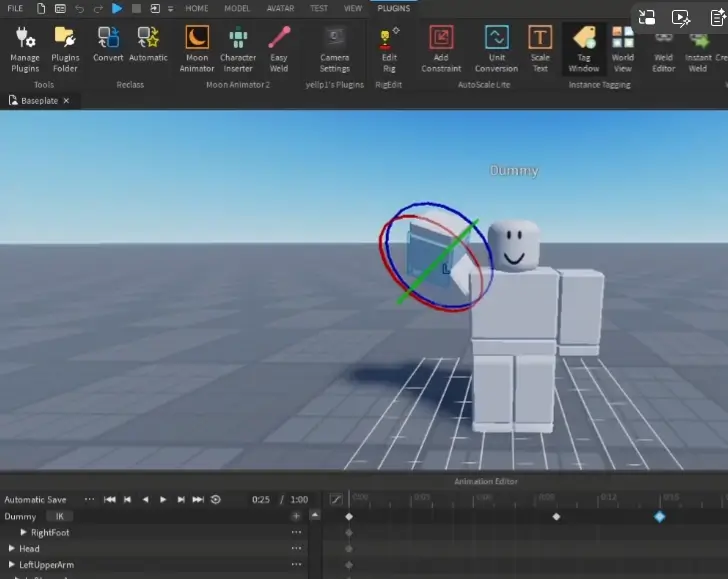
Task: Open quick access toolbar dropdown
Action: pyautogui.click(x=170, y=9)
